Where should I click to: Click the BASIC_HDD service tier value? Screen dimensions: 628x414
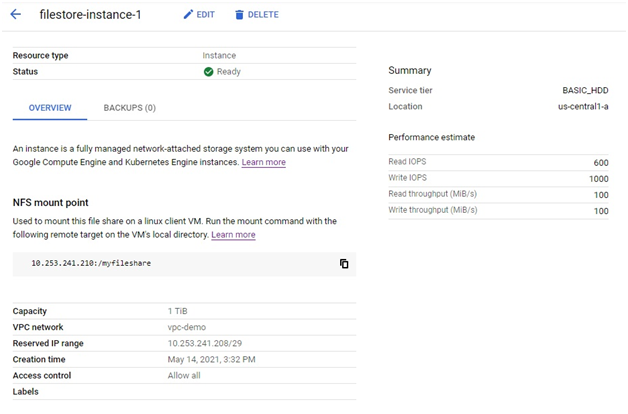coord(585,90)
